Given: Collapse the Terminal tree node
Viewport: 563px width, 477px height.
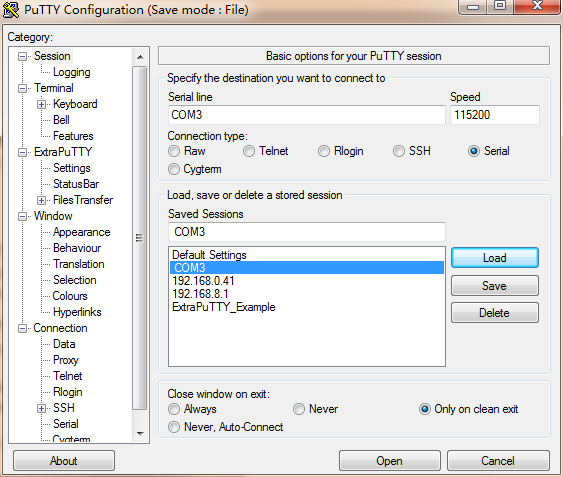Looking at the screenshot, I should pyautogui.click(x=23, y=88).
